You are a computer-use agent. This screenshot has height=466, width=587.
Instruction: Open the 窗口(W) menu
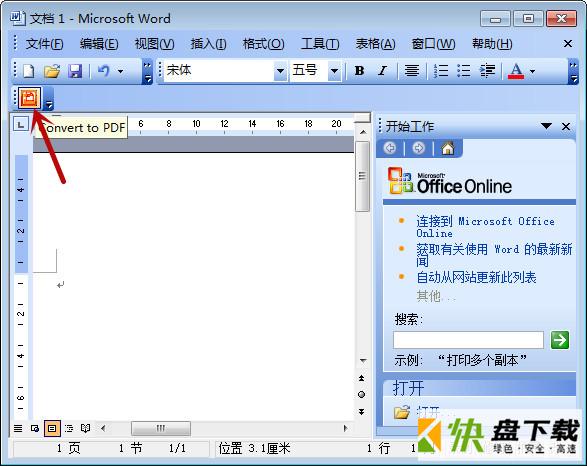tap(433, 44)
